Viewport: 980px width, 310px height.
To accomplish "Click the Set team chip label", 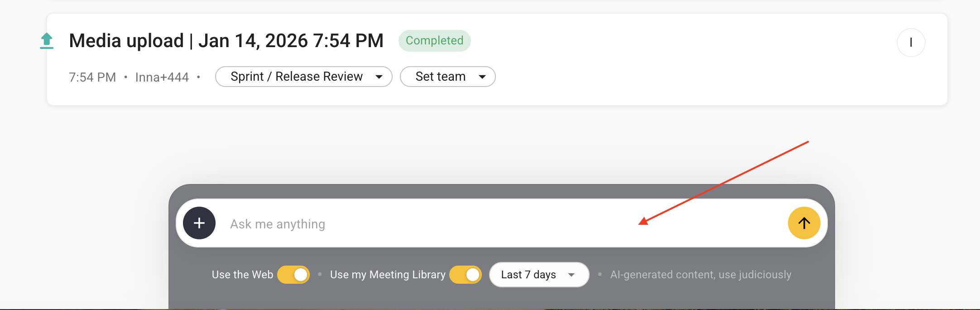I will 441,77.
